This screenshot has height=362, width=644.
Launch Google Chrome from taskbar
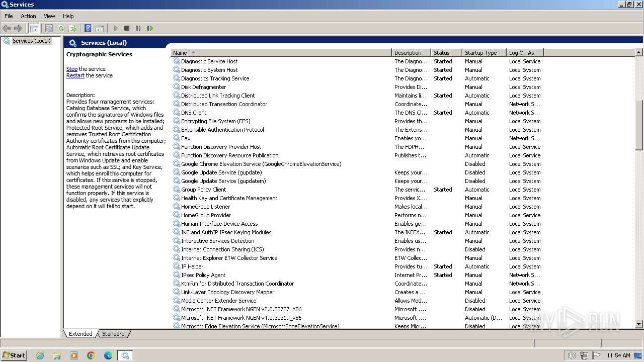(91, 355)
